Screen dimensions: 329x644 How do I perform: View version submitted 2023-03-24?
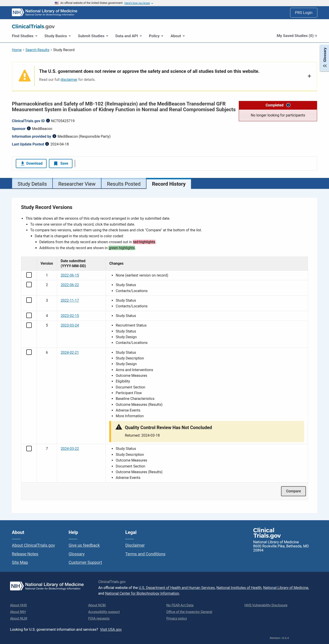69,325
